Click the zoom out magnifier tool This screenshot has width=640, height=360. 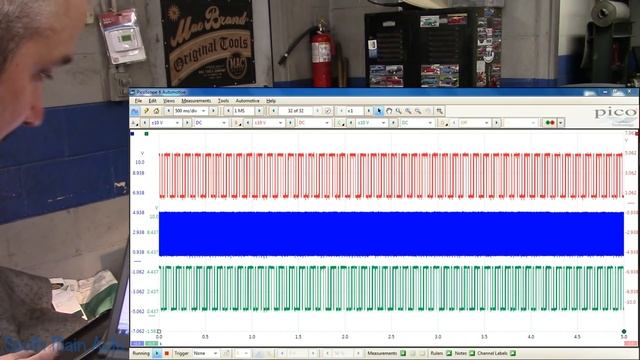[x=418, y=111]
